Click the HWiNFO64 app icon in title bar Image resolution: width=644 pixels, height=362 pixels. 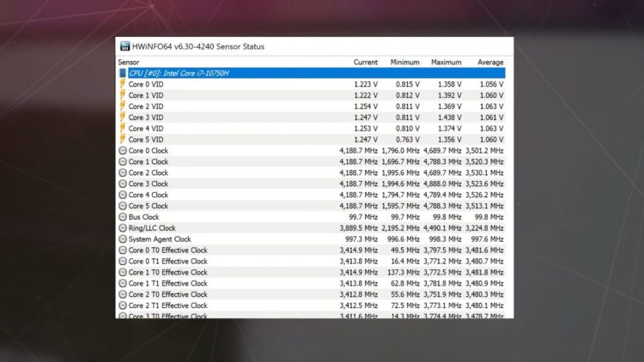tap(125, 46)
